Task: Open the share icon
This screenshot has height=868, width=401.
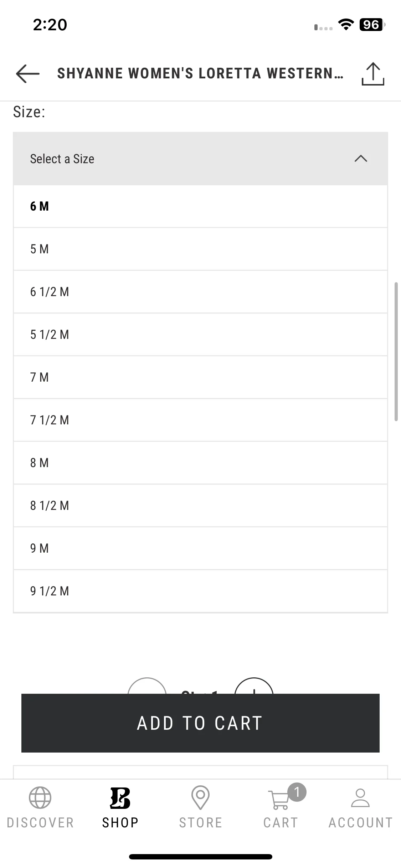Action: (x=373, y=74)
